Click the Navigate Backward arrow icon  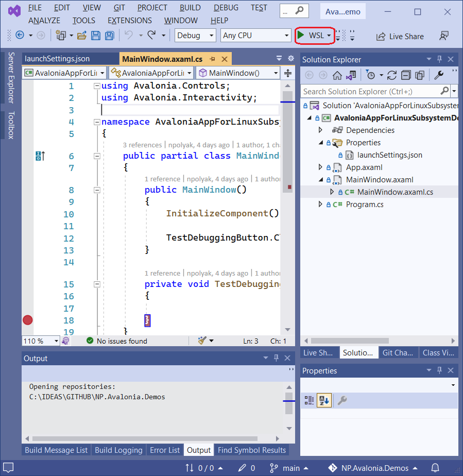20,35
